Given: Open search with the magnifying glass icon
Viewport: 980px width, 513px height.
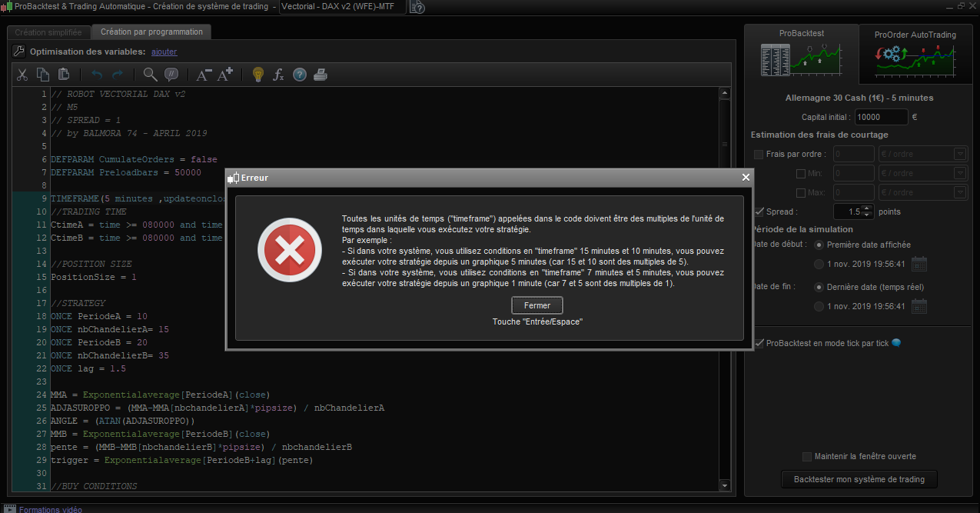Looking at the screenshot, I should pyautogui.click(x=151, y=75).
